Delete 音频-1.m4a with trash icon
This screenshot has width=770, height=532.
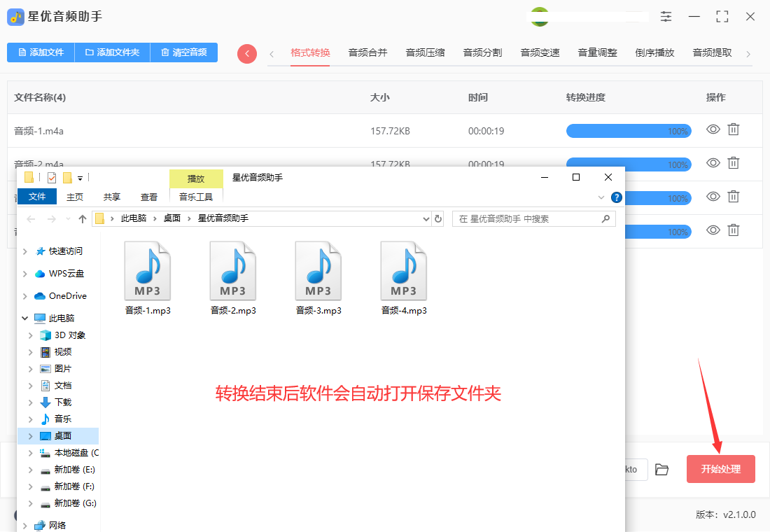733,129
